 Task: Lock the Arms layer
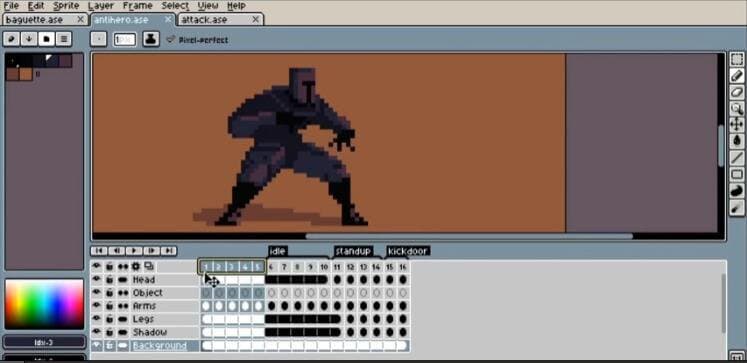110,306
